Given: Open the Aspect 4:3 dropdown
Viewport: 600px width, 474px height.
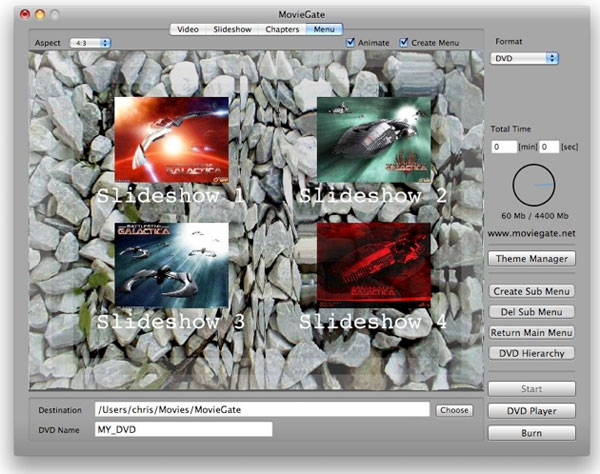Looking at the screenshot, I should 90,43.
